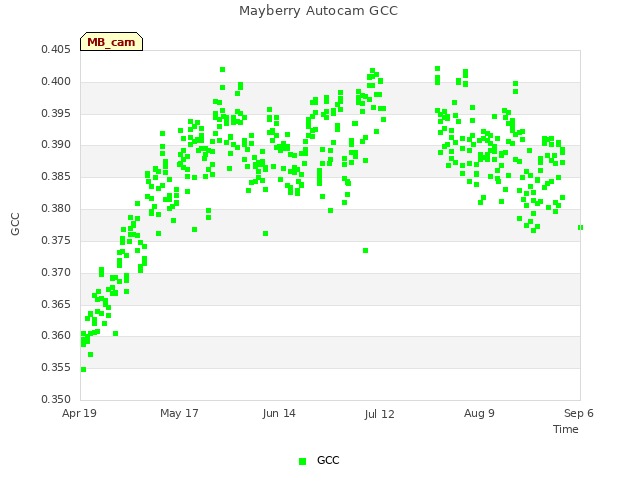Image resolution: width=640 pixels, height=480 pixels.
Task: Click the 0.400 y-axis value
Action: coord(56,81)
